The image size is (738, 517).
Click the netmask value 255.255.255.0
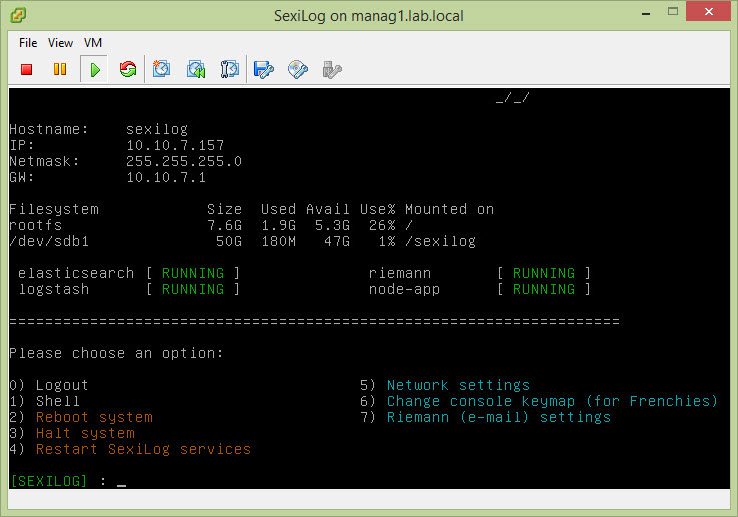[184, 161]
